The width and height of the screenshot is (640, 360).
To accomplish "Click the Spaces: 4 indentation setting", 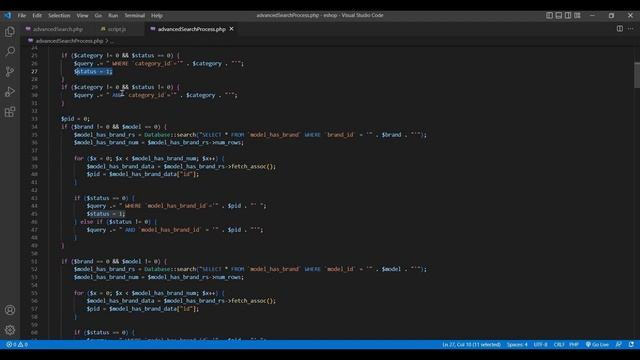I will (517, 344).
